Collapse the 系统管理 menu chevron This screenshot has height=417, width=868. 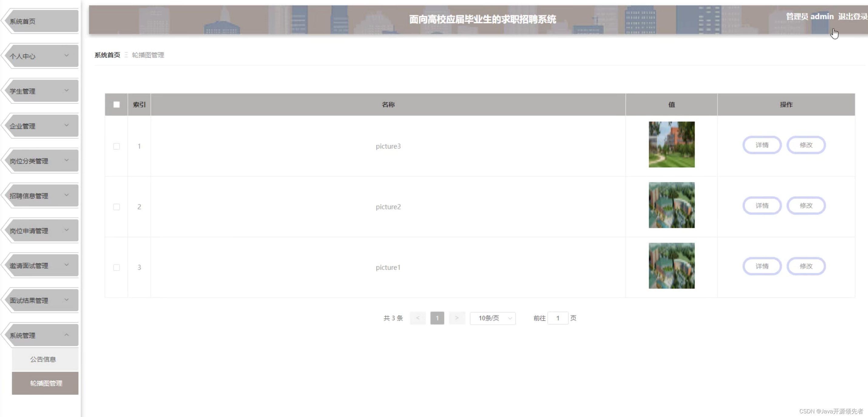coord(67,335)
